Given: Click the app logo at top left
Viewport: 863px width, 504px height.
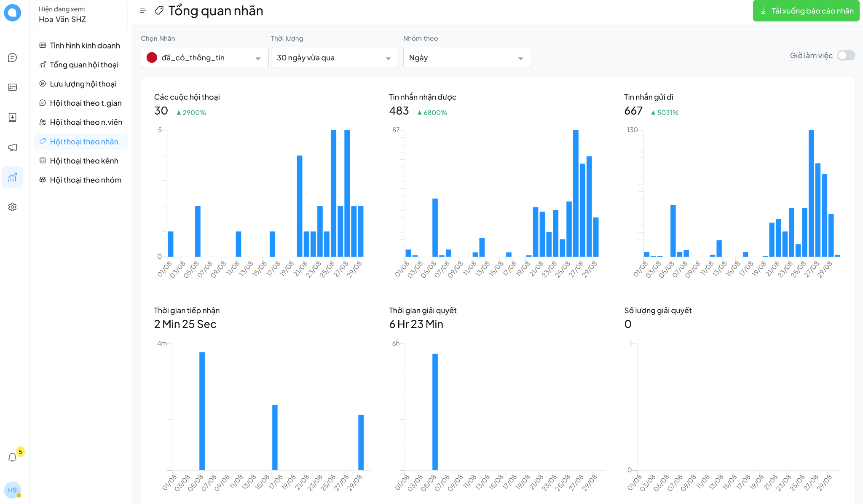Looking at the screenshot, I should click(12, 13).
